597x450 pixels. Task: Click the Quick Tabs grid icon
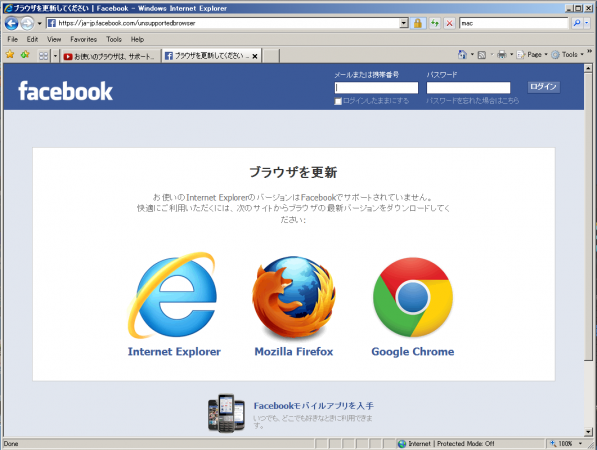click(x=43, y=56)
